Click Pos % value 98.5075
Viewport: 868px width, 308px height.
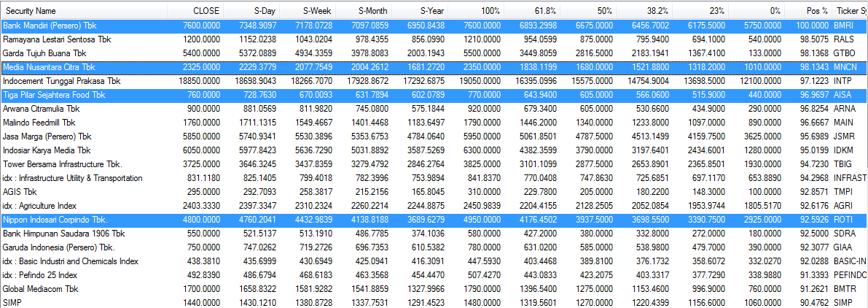coord(814,39)
